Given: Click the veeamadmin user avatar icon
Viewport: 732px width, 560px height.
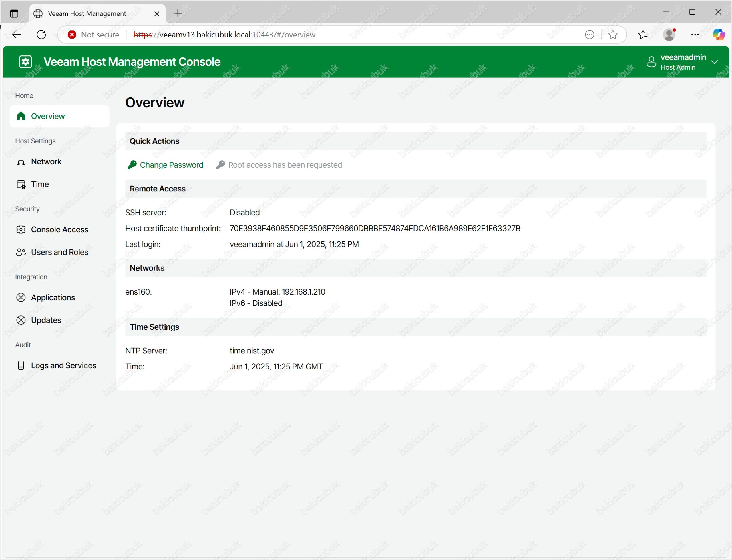Looking at the screenshot, I should coord(651,62).
